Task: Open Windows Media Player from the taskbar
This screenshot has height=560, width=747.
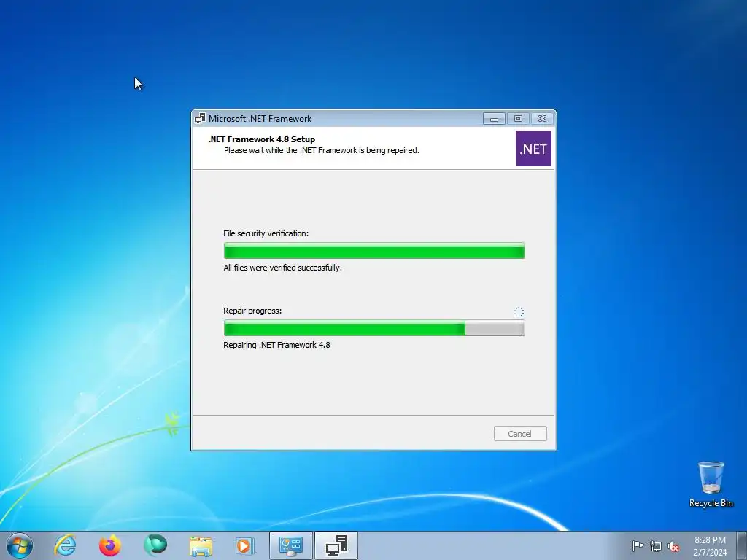Action: [245, 545]
